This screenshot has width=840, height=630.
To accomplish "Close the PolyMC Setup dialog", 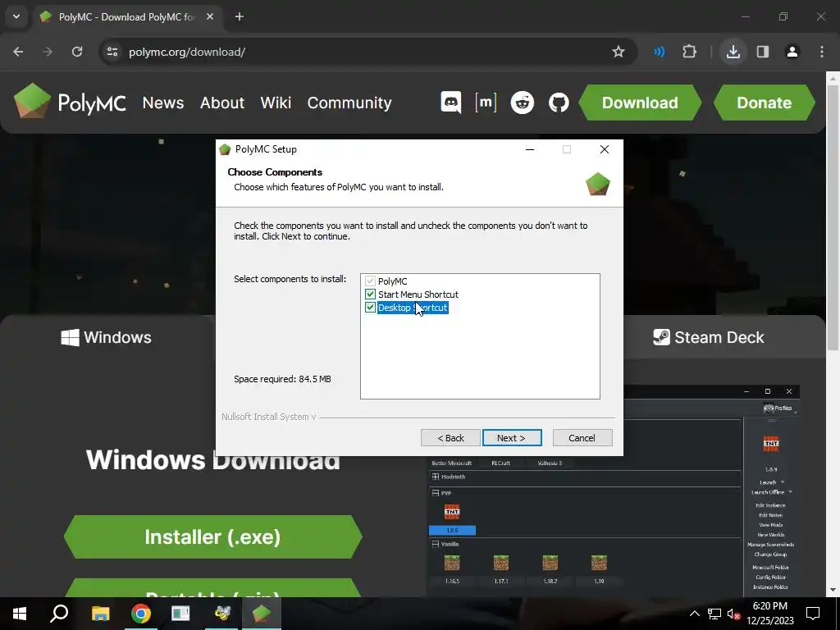I will coord(605,149).
